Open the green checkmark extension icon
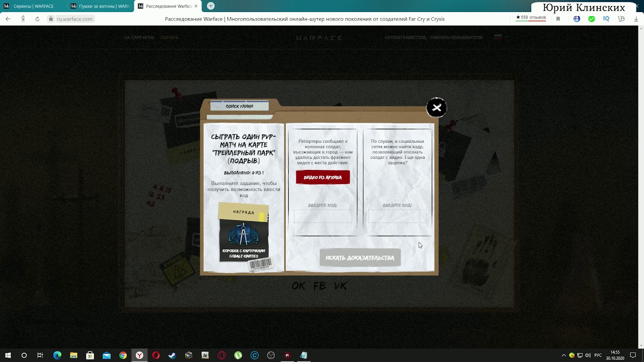The image size is (644, 362). tap(592, 19)
